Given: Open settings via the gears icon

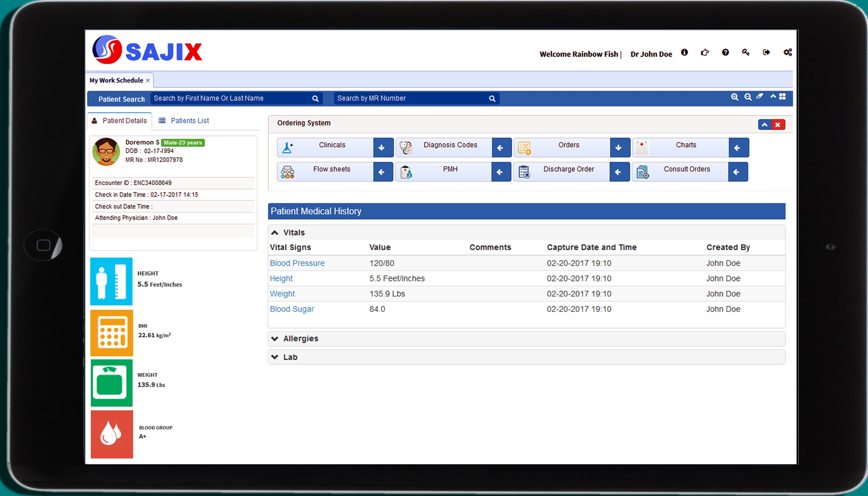Looking at the screenshot, I should tap(787, 52).
